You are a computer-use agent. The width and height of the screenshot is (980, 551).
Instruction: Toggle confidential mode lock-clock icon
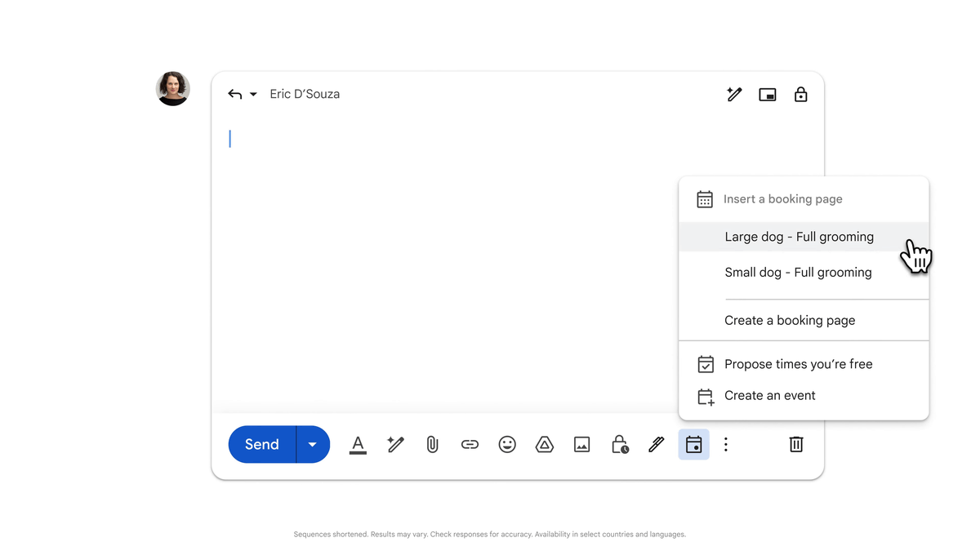[620, 445]
